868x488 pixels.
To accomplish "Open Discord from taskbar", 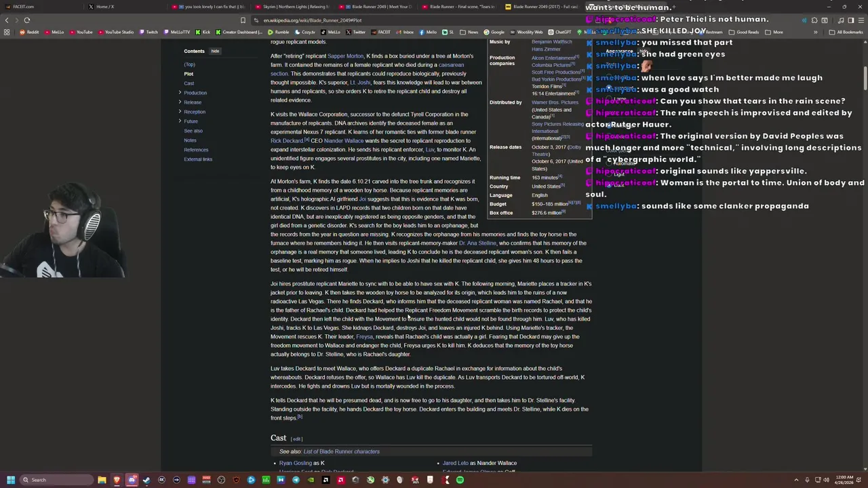I will tap(132, 480).
